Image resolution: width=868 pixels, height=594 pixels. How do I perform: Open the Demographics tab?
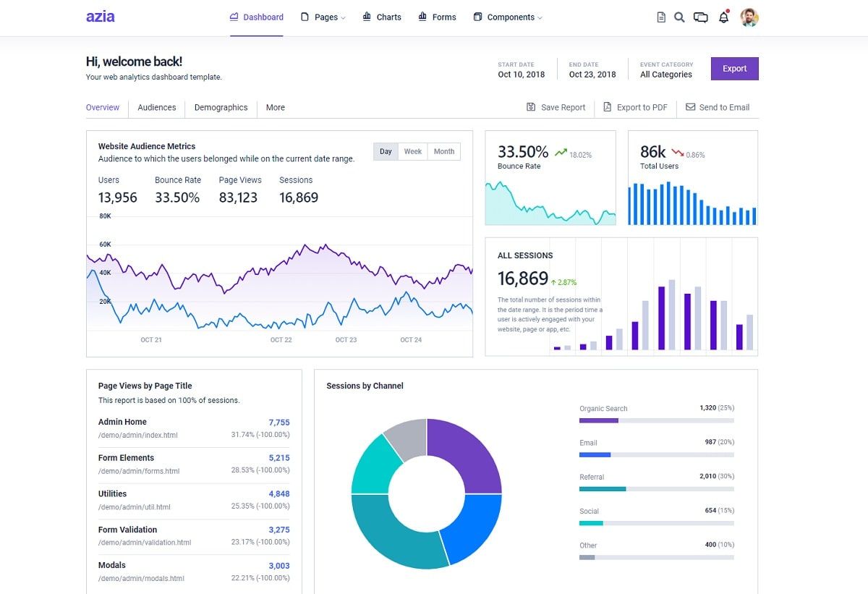pos(221,107)
